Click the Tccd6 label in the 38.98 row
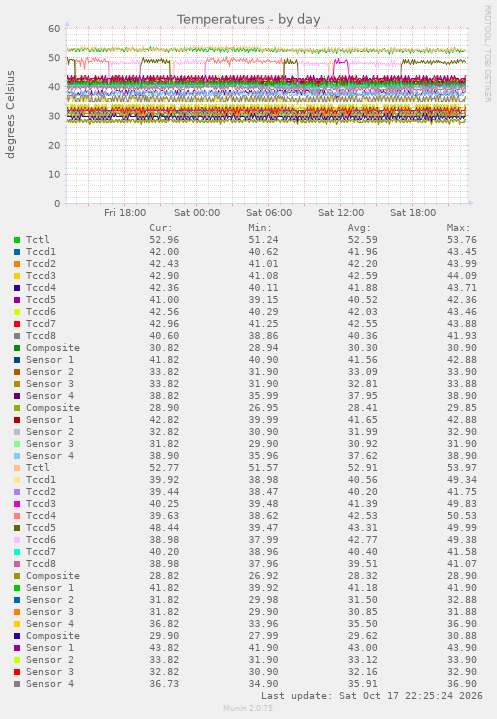Image resolution: width=497 pixels, height=719 pixels. 41,540
